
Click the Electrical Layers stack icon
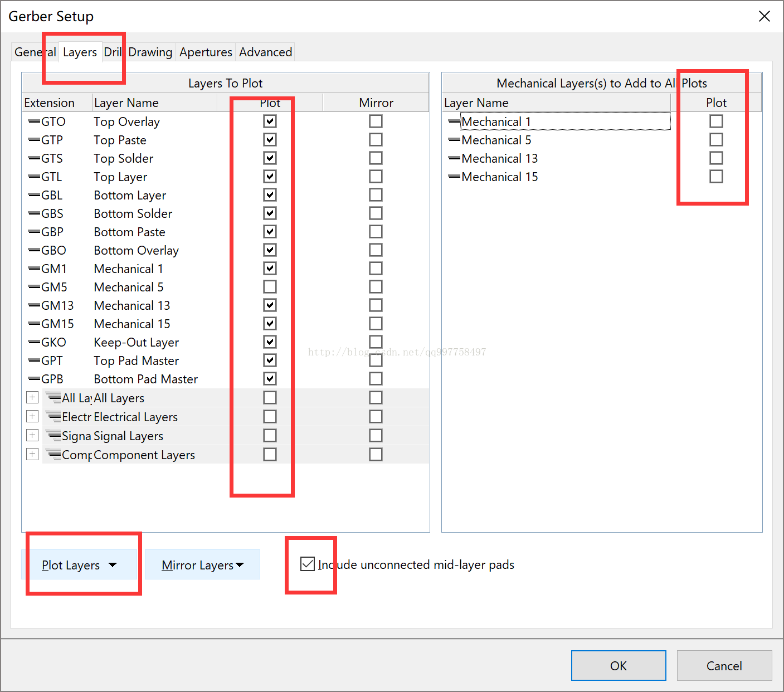(53, 417)
